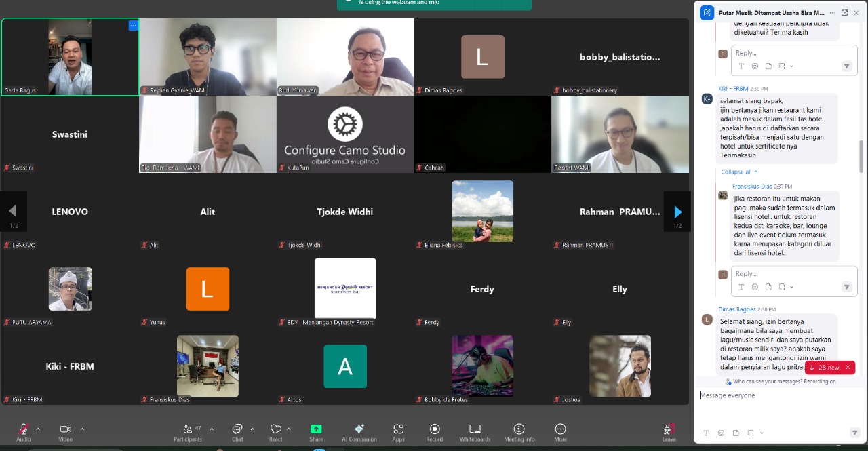Screen dimensions: 868x451
Task: Open the Share screen button
Action: (x=316, y=432)
